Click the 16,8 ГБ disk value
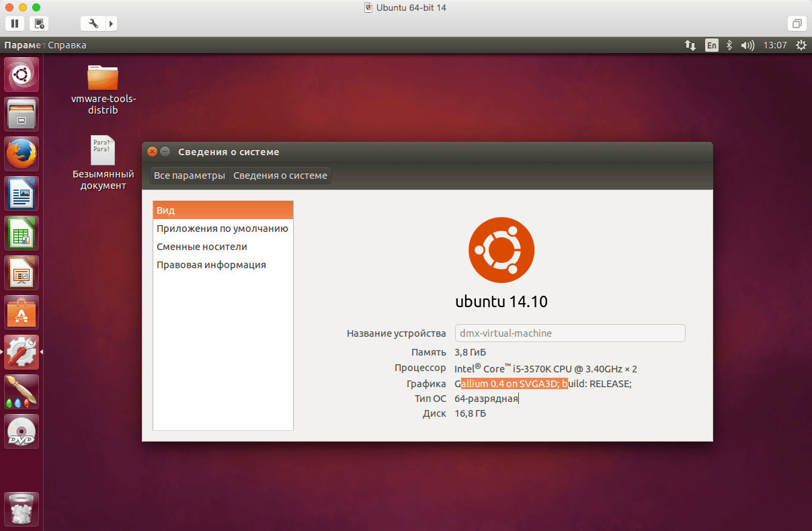Screen dimensions: 812x531 [470, 413]
